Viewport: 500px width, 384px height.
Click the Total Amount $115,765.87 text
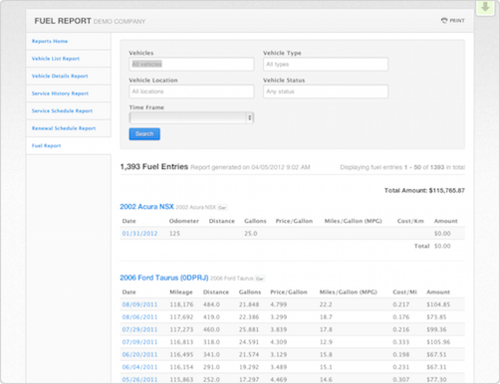pos(424,190)
